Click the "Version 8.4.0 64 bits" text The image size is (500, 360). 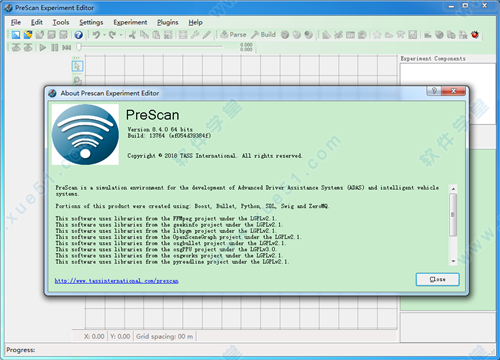(160, 129)
